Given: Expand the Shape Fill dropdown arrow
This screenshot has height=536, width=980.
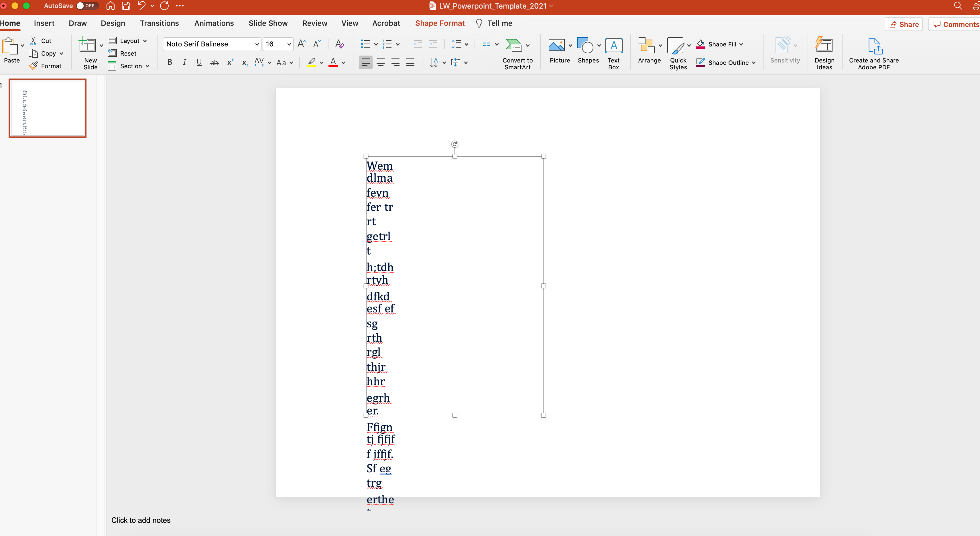Looking at the screenshot, I should (x=741, y=44).
